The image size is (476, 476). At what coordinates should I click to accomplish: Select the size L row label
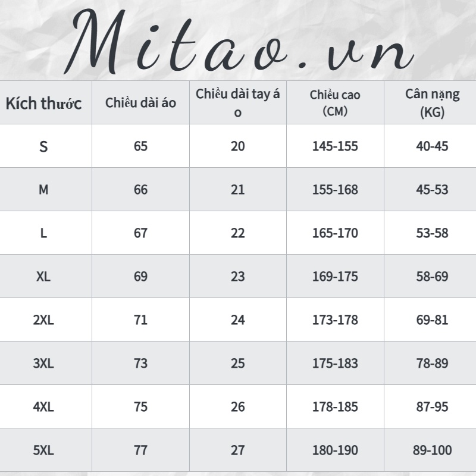click(x=43, y=233)
